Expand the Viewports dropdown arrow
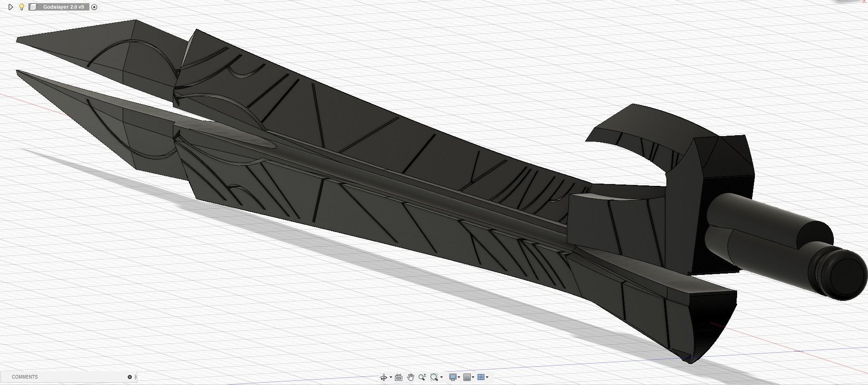 pyautogui.click(x=487, y=377)
